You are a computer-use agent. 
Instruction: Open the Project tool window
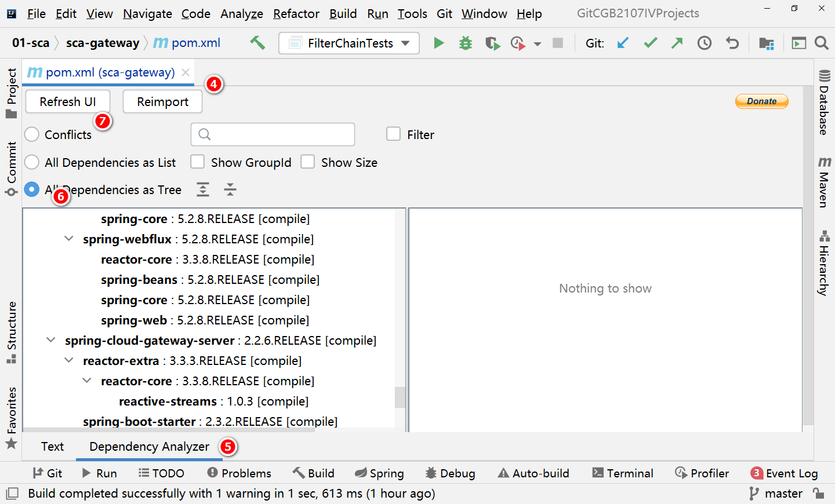[11, 93]
